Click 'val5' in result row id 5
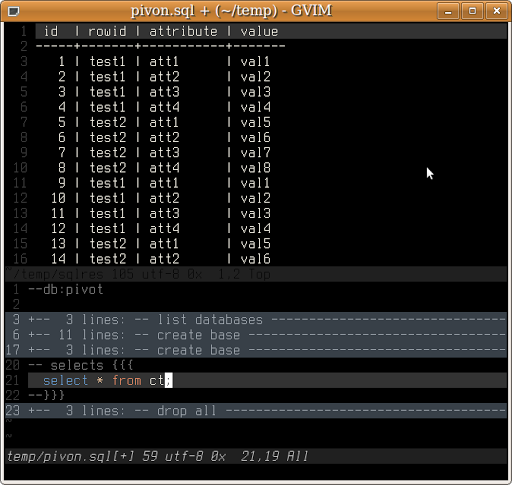The height and width of the screenshot is (485, 512). (256, 122)
